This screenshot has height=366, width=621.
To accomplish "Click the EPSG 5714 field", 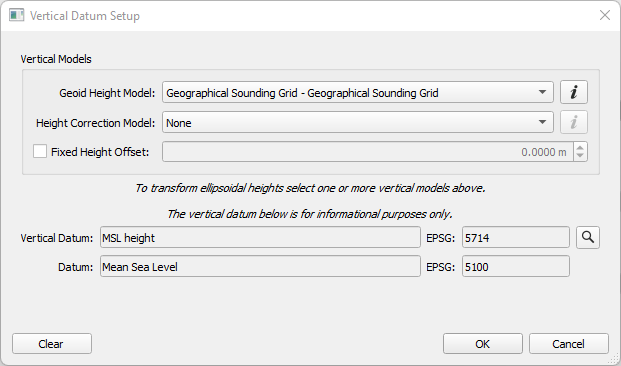I will pos(516,237).
